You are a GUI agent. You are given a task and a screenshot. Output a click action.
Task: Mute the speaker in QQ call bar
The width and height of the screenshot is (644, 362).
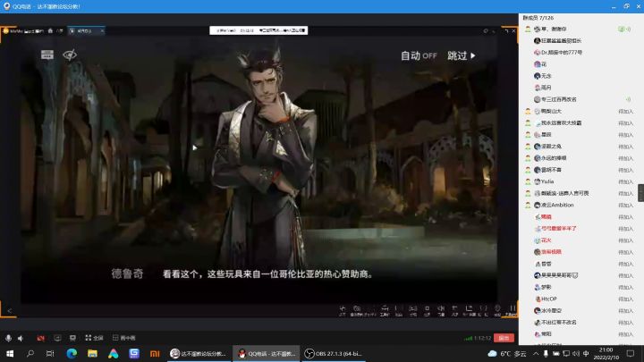[x=21, y=338]
